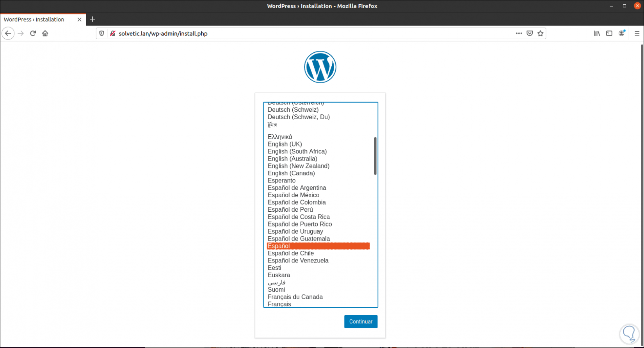The height and width of the screenshot is (348, 644).
Task: Click the WordPress logo
Action: click(x=320, y=67)
